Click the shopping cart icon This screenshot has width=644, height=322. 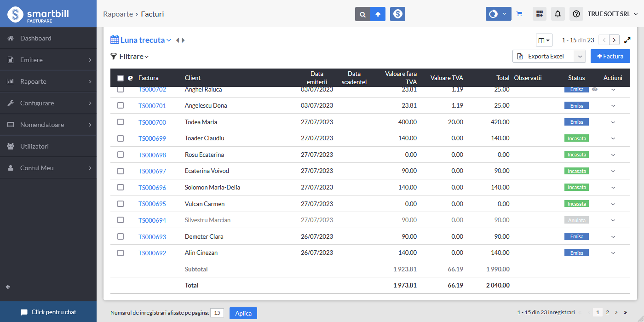tap(519, 14)
